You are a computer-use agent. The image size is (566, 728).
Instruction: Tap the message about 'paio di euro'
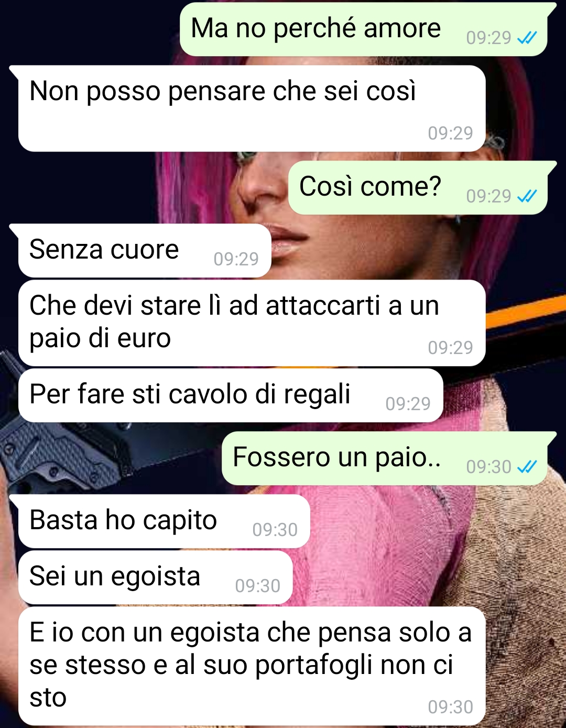click(x=252, y=323)
